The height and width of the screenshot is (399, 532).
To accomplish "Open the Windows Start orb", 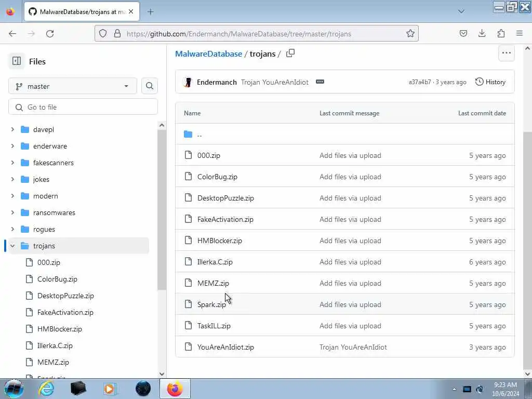I will point(14,389).
